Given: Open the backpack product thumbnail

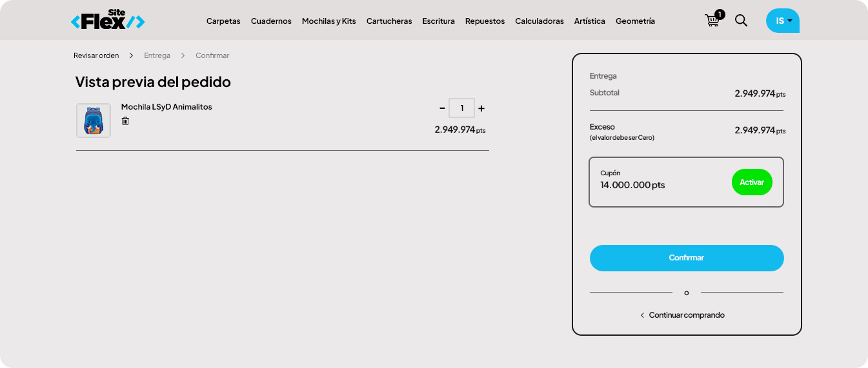Looking at the screenshot, I should click(94, 121).
